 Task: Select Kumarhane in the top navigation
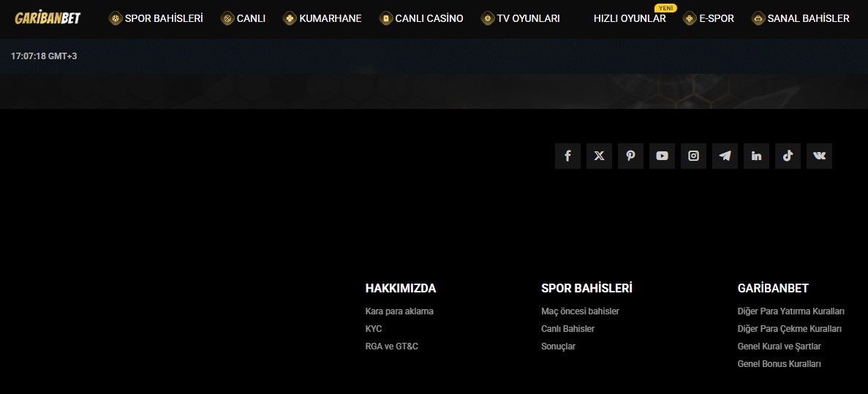[x=322, y=18]
